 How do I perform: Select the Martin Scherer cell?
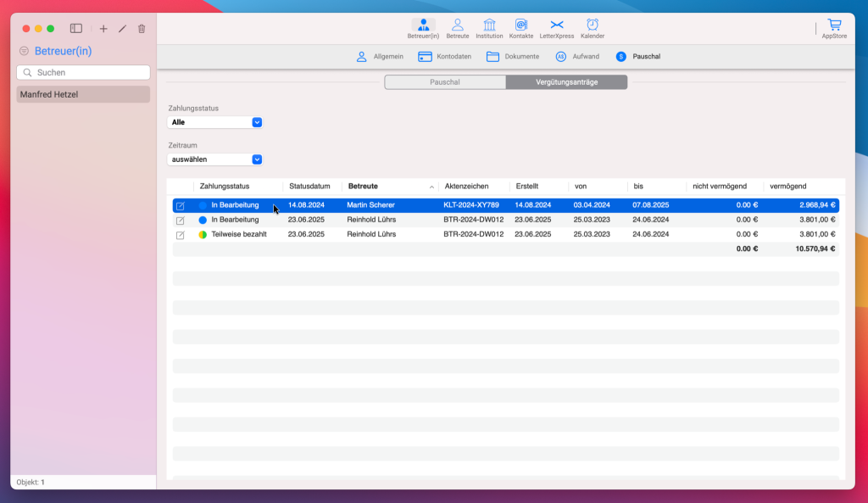coord(371,205)
